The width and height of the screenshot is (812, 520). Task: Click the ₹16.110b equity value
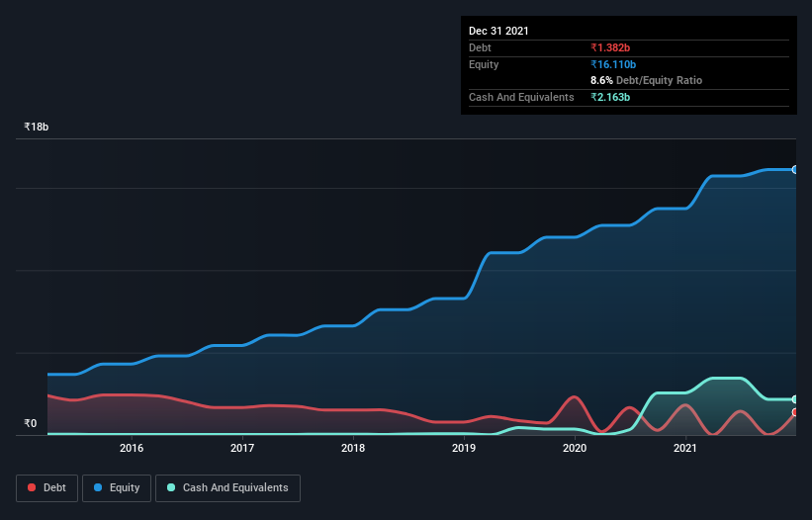pyautogui.click(x=613, y=64)
